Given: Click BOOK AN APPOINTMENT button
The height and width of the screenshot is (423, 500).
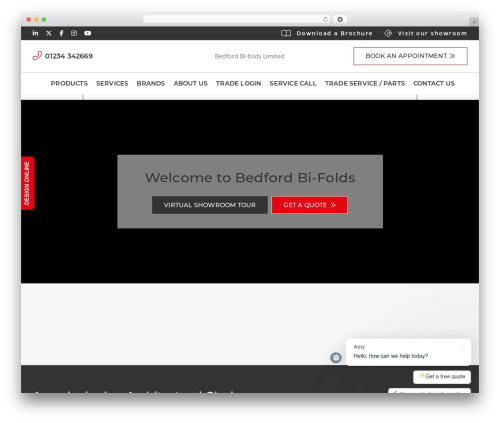Looking at the screenshot, I should pos(410,56).
